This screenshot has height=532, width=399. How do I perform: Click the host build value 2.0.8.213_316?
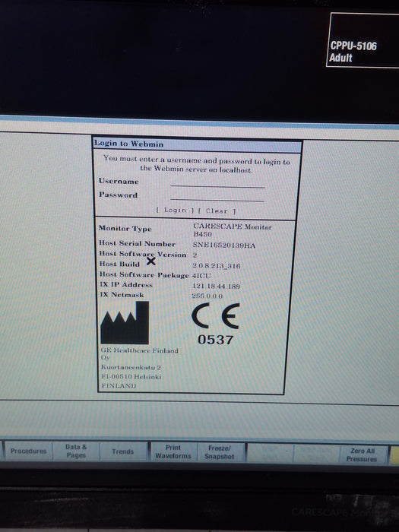tap(216, 266)
